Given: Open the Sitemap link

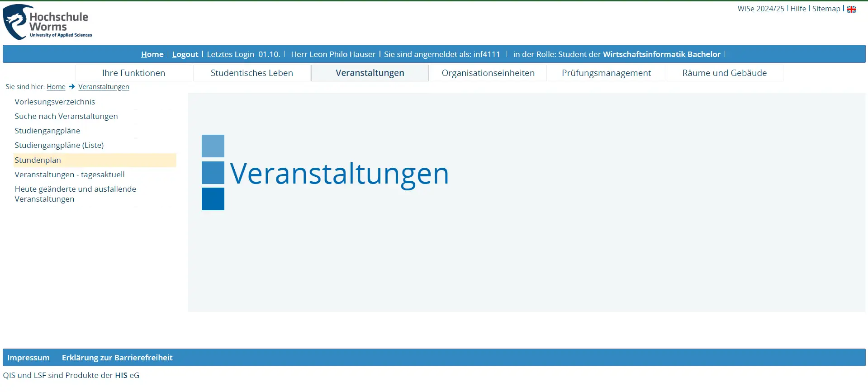Looking at the screenshot, I should 826,9.
